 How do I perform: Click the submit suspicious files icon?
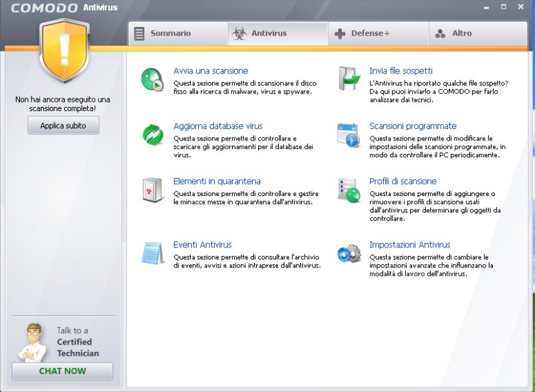click(349, 79)
